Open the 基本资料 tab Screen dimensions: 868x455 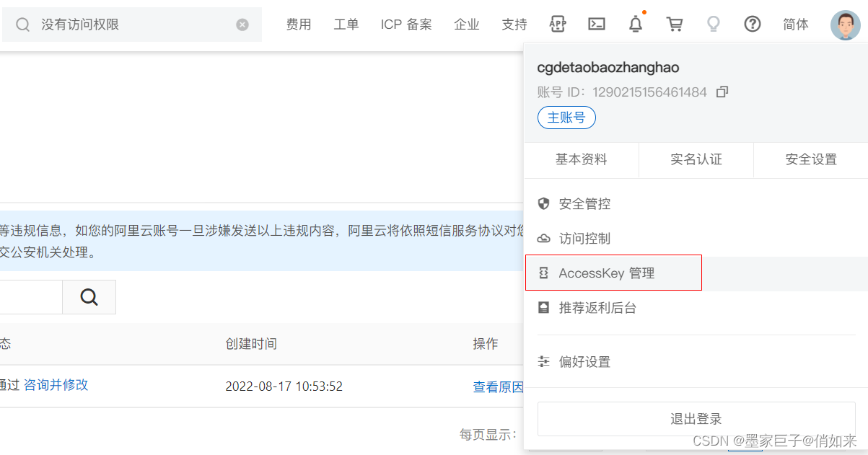coord(582,159)
